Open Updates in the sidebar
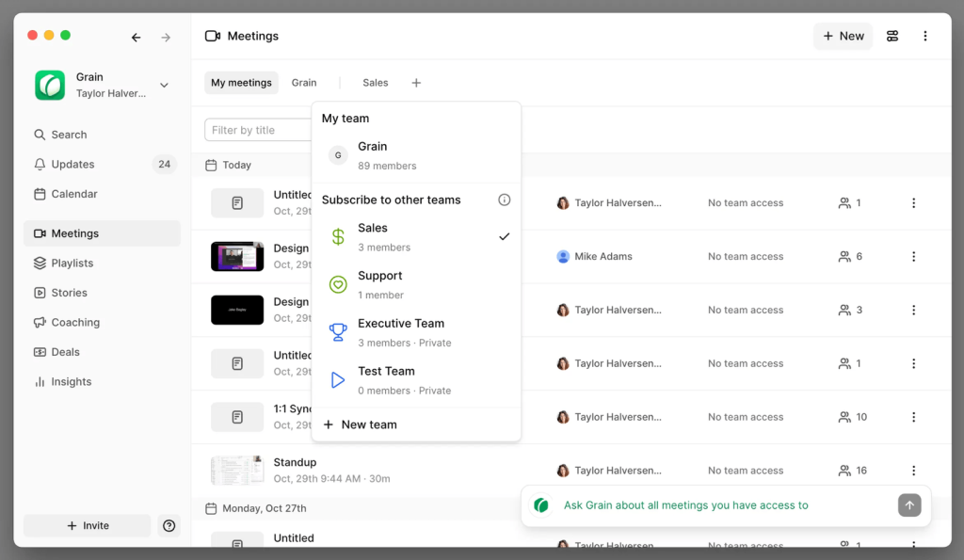Screen dimensions: 964x560 click(102, 164)
